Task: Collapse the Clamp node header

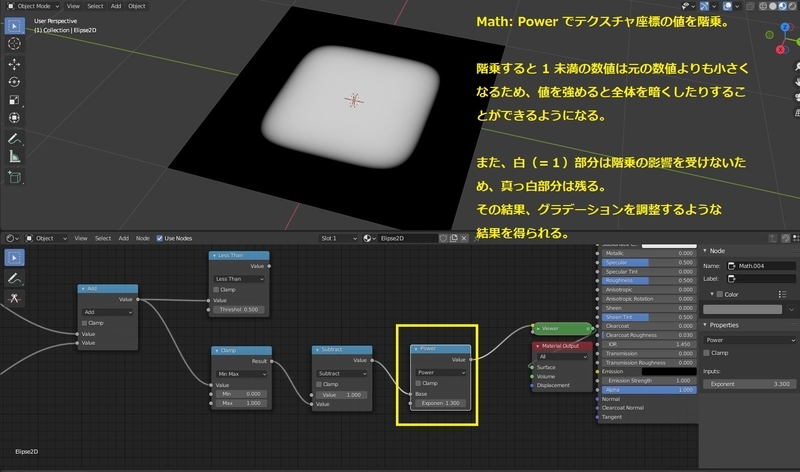Action: tap(217, 351)
